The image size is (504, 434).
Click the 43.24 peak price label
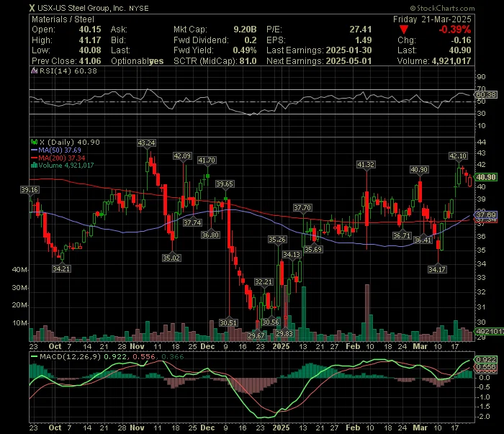[146, 143]
